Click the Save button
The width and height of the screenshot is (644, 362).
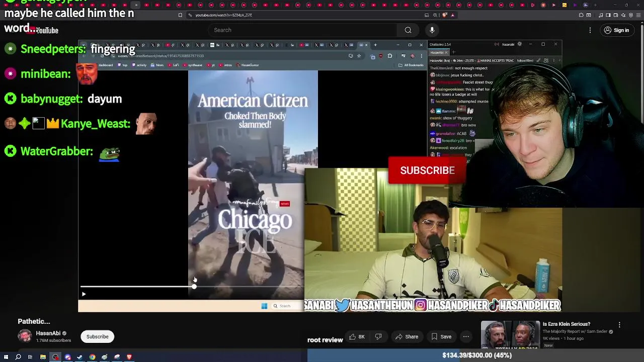[441, 337]
